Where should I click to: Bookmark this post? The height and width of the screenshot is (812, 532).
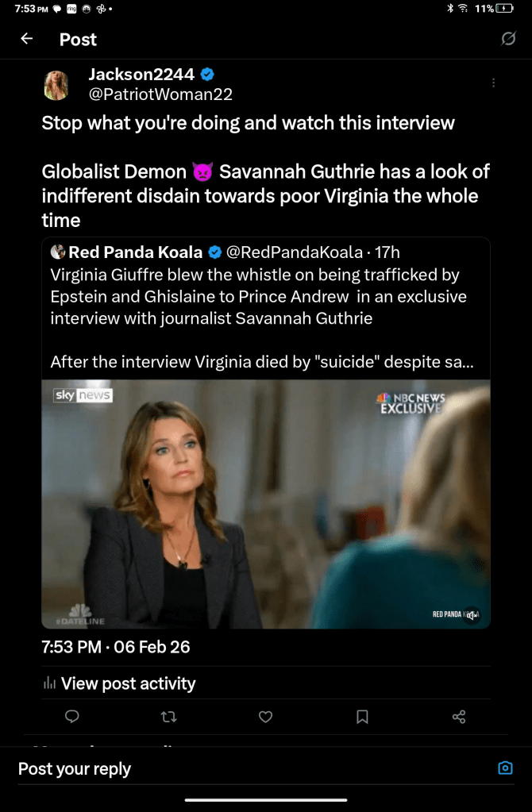coord(362,717)
